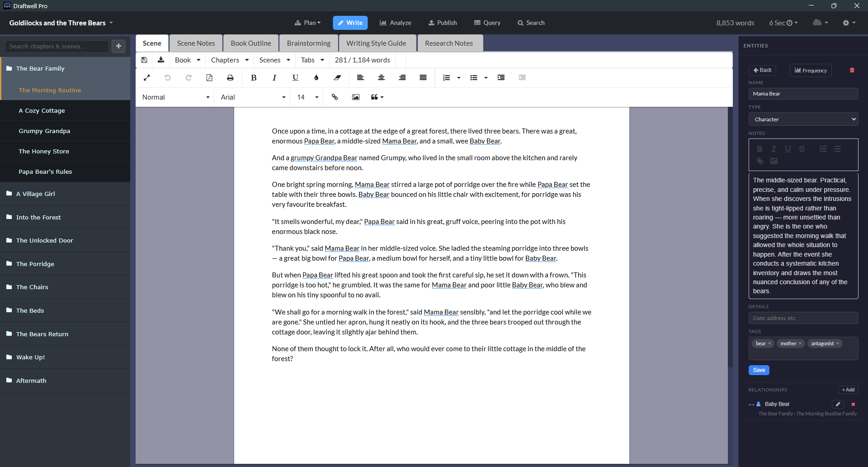This screenshot has width=868, height=467.
Task: Click the save disk icon in the editor toolbar
Action: coord(144,60)
